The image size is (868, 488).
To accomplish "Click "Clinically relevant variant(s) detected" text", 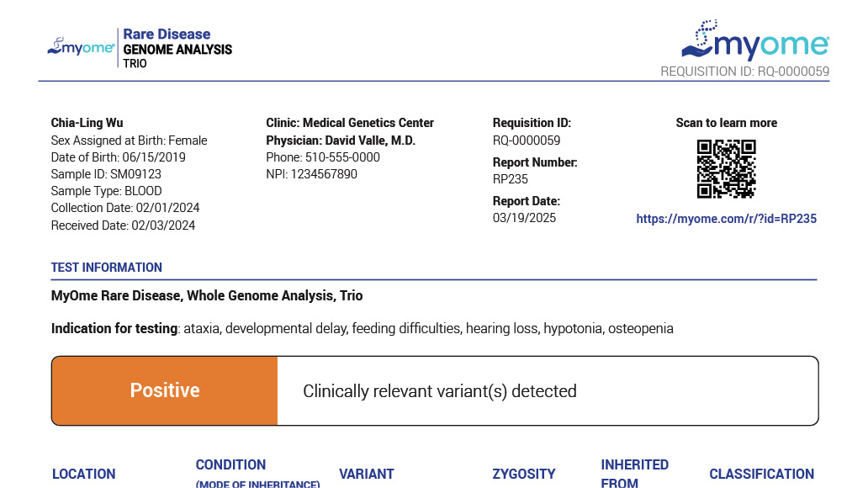I will (x=440, y=391).
